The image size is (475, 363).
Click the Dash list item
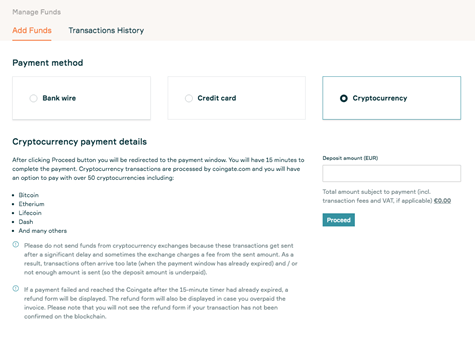[26, 222]
